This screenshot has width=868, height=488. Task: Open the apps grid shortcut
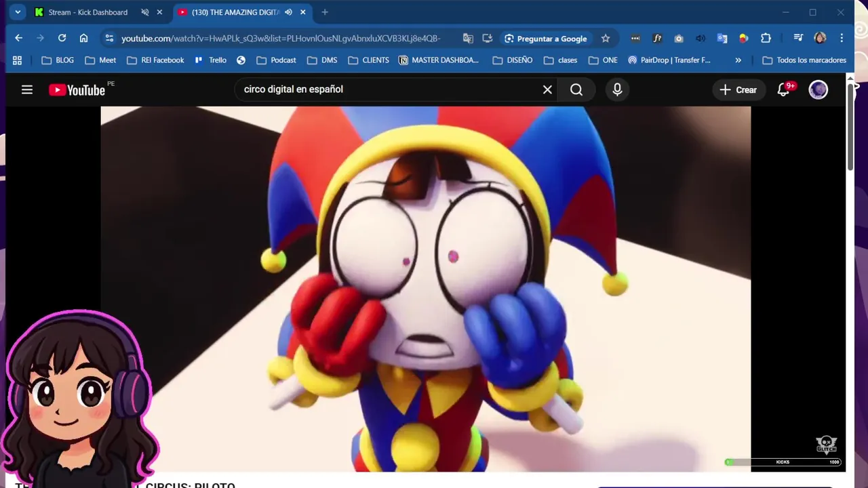tap(18, 60)
